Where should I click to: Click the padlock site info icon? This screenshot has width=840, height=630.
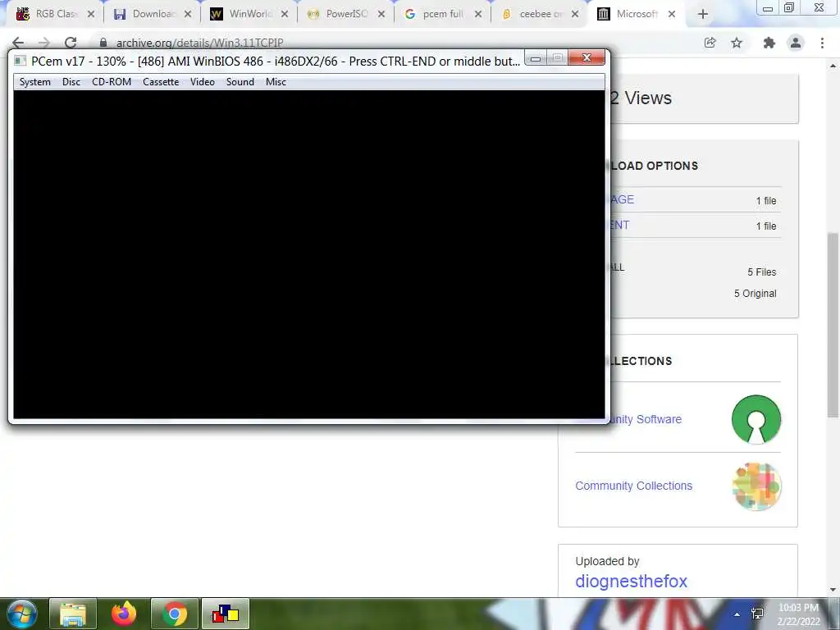point(103,43)
